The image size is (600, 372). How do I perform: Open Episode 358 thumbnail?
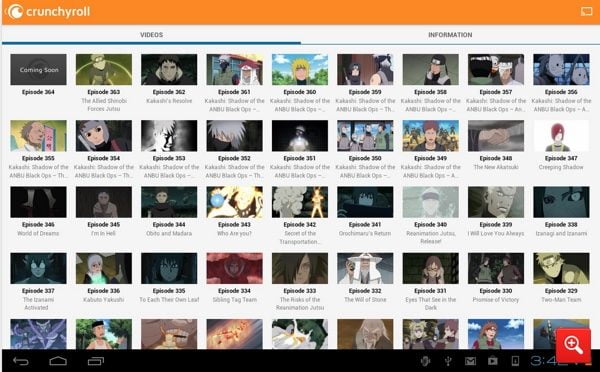click(x=430, y=69)
